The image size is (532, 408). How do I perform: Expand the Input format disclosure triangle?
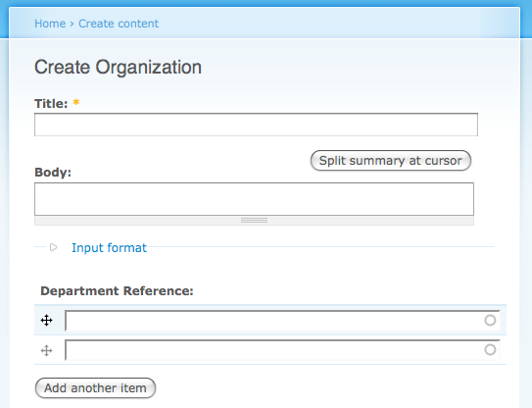(53, 247)
